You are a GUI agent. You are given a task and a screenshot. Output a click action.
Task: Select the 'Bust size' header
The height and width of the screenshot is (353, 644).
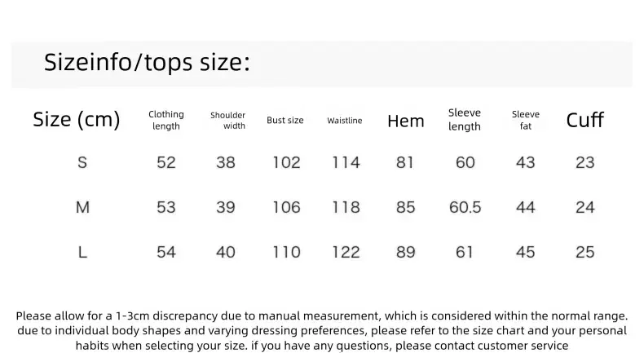285,120
